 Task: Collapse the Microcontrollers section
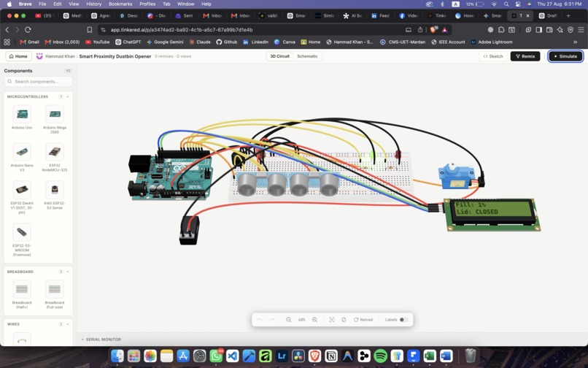point(68,96)
